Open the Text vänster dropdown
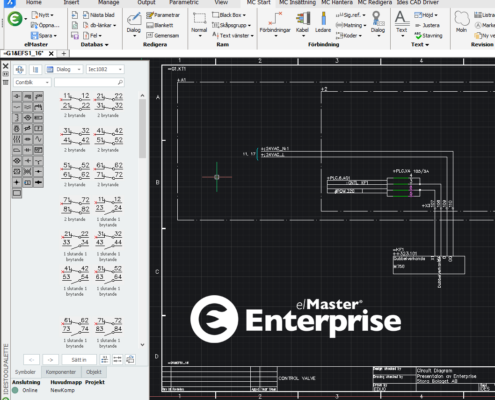Image resolution: width=495 pixels, height=400 pixels. pyautogui.click(x=233, y=35)
